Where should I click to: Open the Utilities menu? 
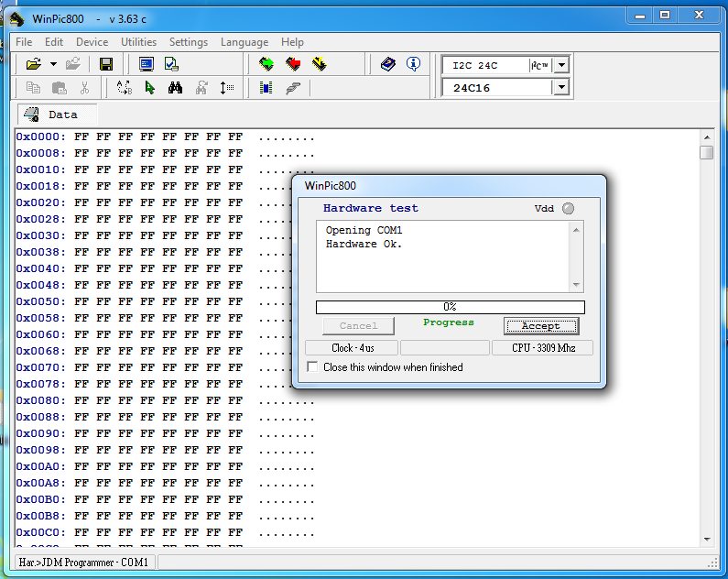[138, 42]
